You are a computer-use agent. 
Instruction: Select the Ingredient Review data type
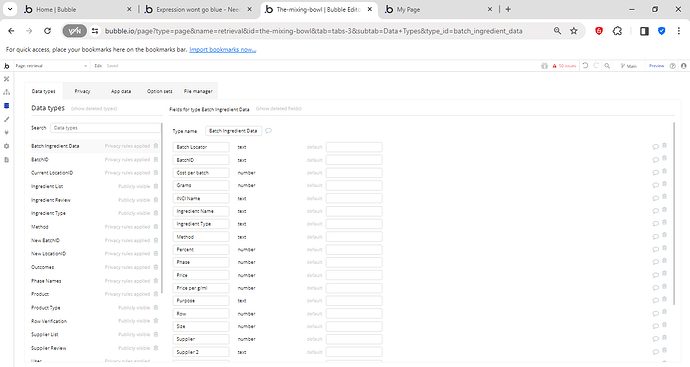point(51,200)
